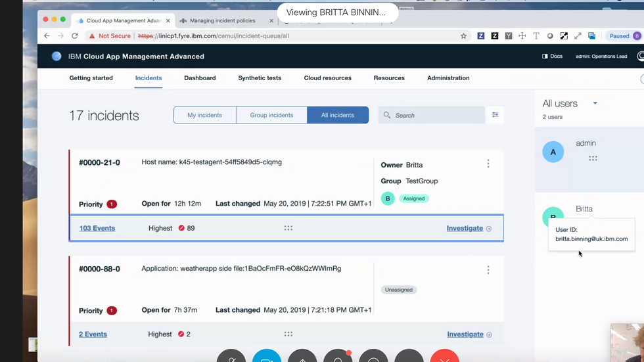Click the red end-call button
644x362 pixels.
coord(444,356)
